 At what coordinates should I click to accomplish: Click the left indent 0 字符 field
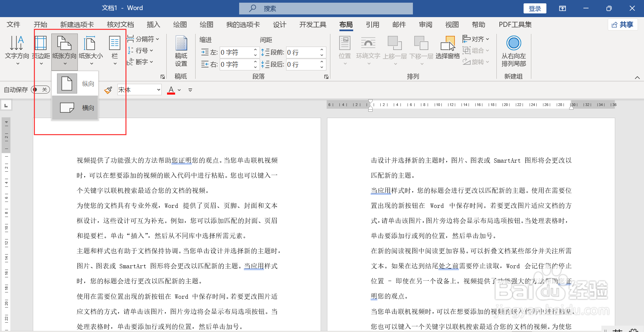236,52
